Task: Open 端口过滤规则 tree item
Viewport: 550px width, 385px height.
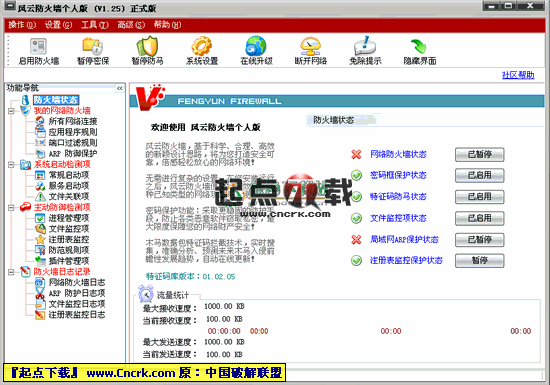Action: click(73, 143)
